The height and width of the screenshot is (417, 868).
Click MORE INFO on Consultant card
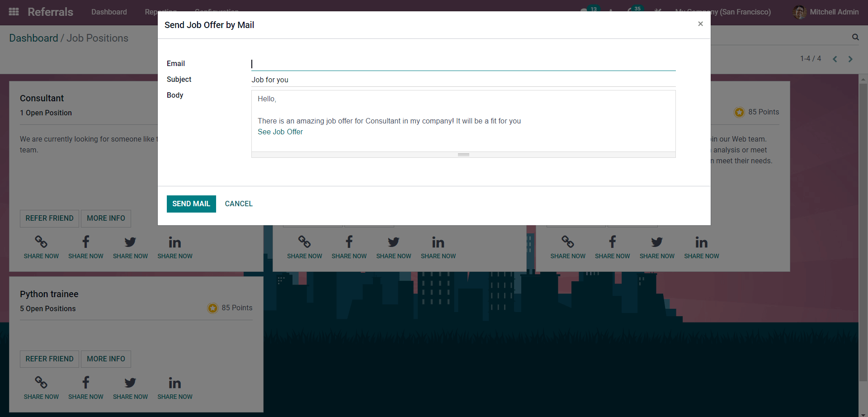pos(106,218)
